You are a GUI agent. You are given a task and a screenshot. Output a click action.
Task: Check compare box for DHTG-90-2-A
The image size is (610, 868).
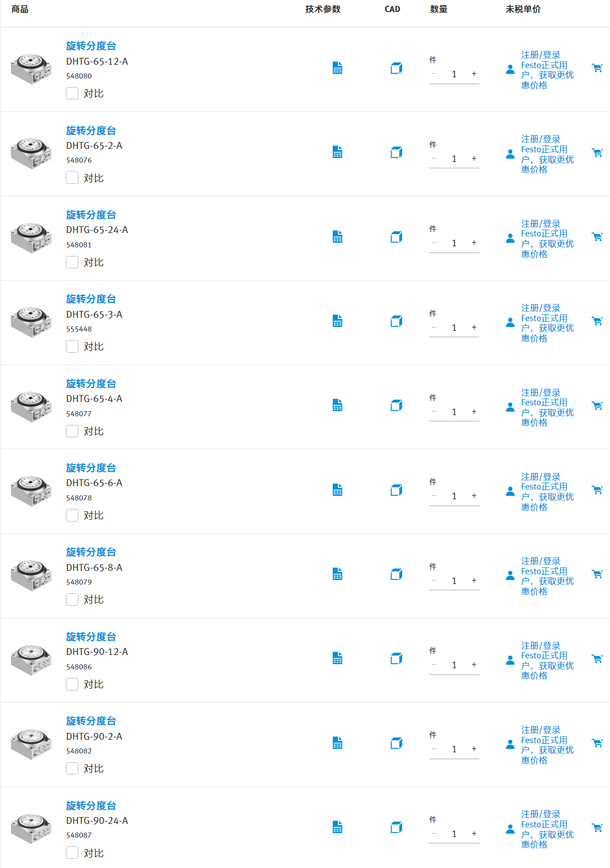pyautogui.click(x=72, y=768)
